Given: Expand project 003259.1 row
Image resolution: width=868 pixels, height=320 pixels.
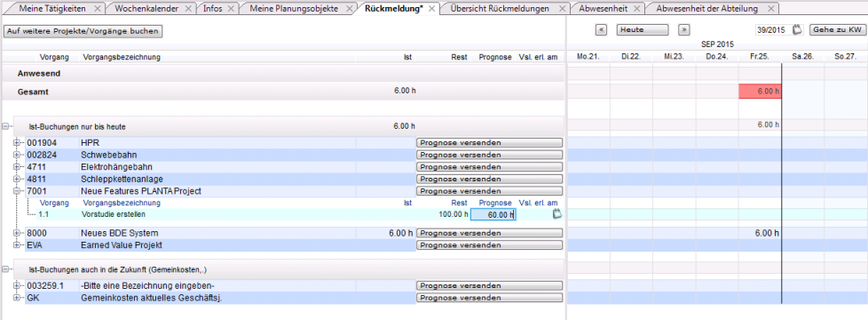Looking at the screenshot, I should 17,285.
